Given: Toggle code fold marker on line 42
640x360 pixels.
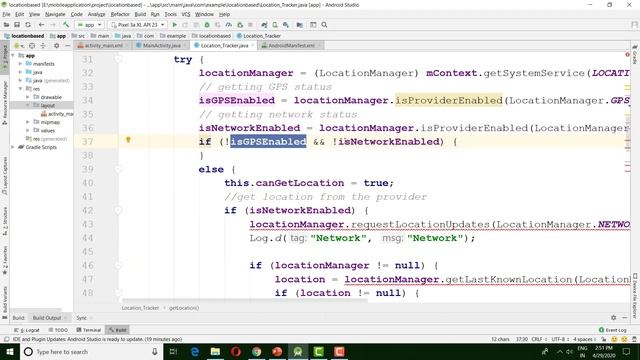Looking at the screenshot, I should (118, 210).
